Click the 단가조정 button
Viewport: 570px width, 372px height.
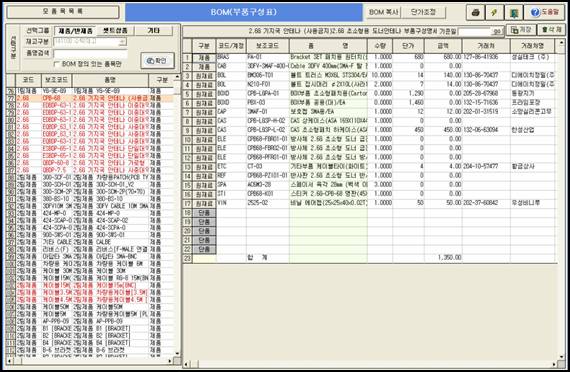[x=424, y=12]
